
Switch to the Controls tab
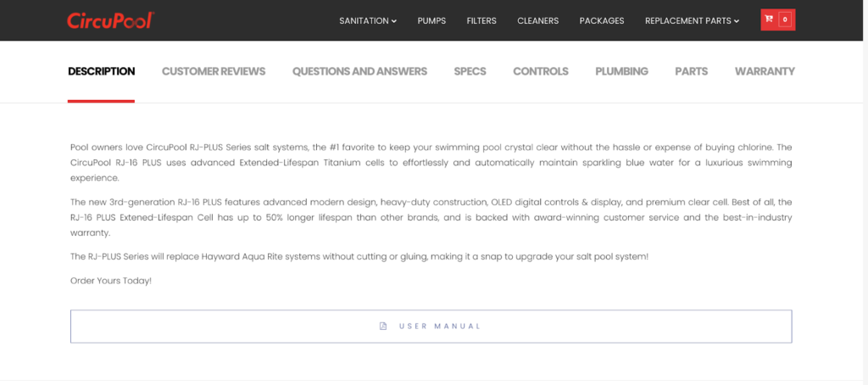[x=541, y=71]
